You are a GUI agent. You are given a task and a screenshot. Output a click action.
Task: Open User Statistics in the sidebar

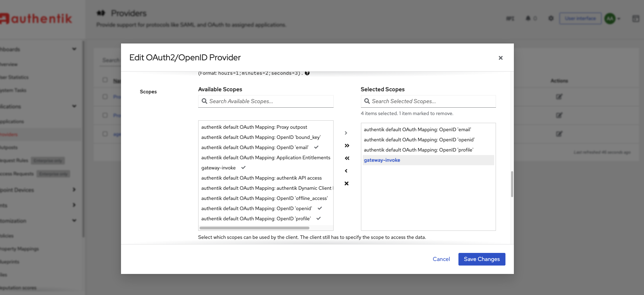pyautogui.click(x=14, y=78)
